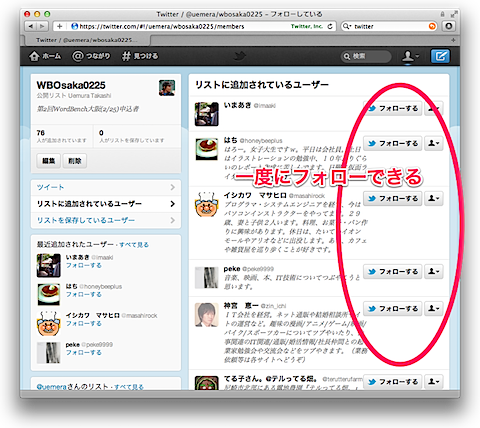Viewport: 480px width, 428px height.
Task: Click フォローする button for イシカワ マサヒロ
Action: coord(392,198)
